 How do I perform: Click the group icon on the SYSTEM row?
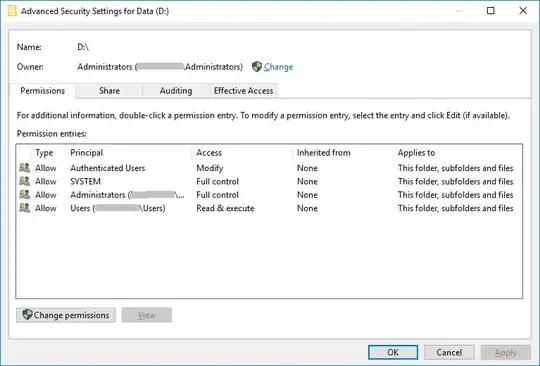coord(24,181)
